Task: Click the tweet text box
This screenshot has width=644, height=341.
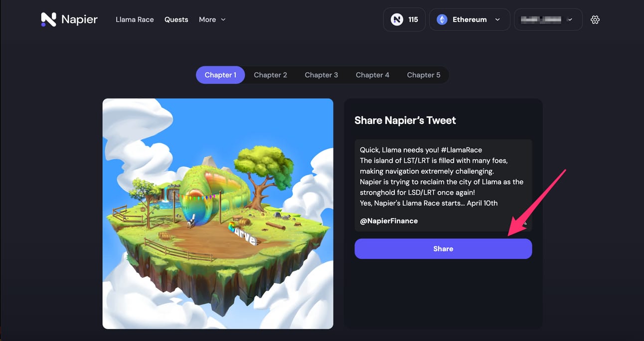Action: coord(443,185)
